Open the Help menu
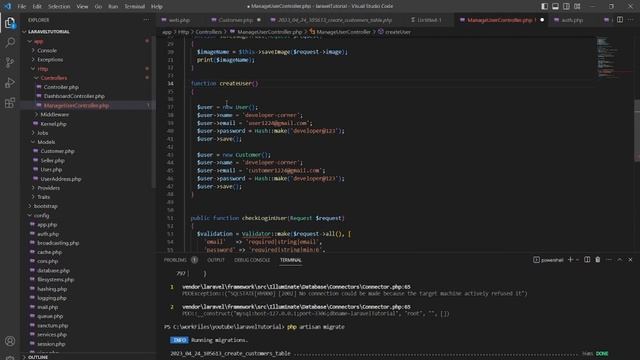Screen dimensions: 640x360 coord(157,6)
